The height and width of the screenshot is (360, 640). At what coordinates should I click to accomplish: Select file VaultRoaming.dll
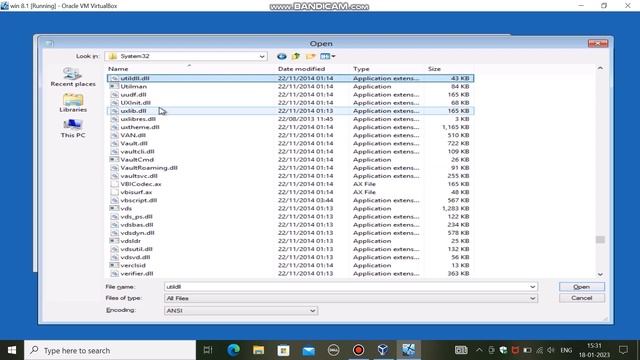click(290, 168)
